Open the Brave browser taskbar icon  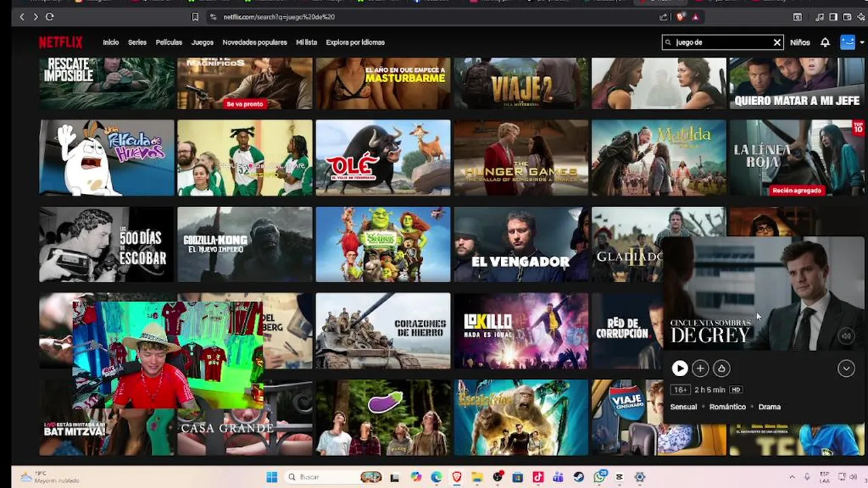(x=457, y=477)
